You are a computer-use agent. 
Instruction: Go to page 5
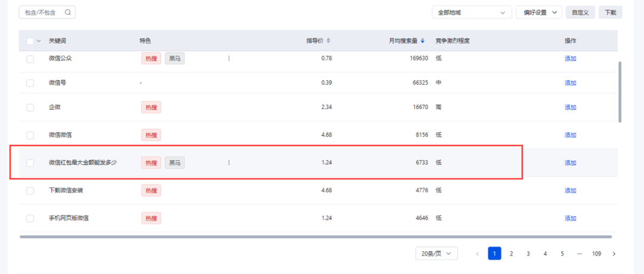coord(562,254)
